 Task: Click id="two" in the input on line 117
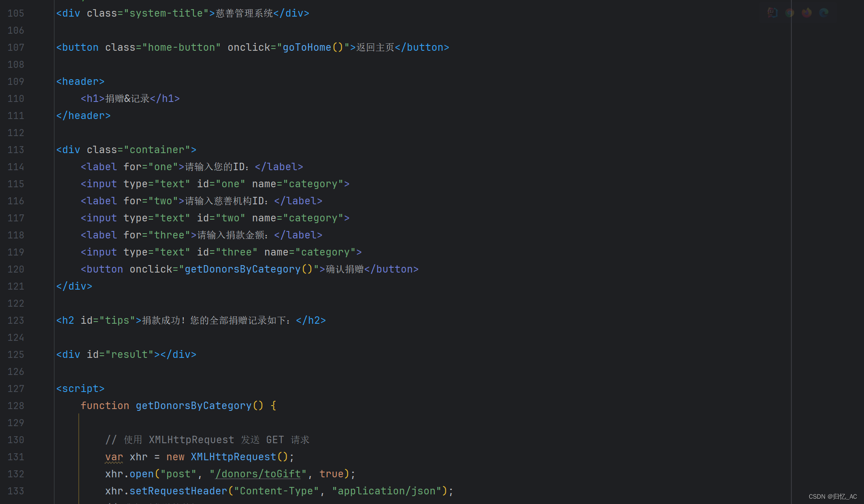221,218
